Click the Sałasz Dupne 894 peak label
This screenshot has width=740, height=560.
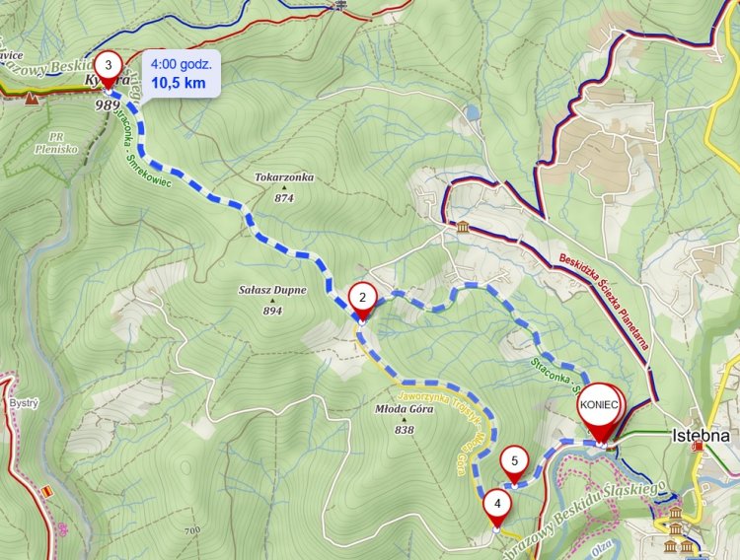272,300
